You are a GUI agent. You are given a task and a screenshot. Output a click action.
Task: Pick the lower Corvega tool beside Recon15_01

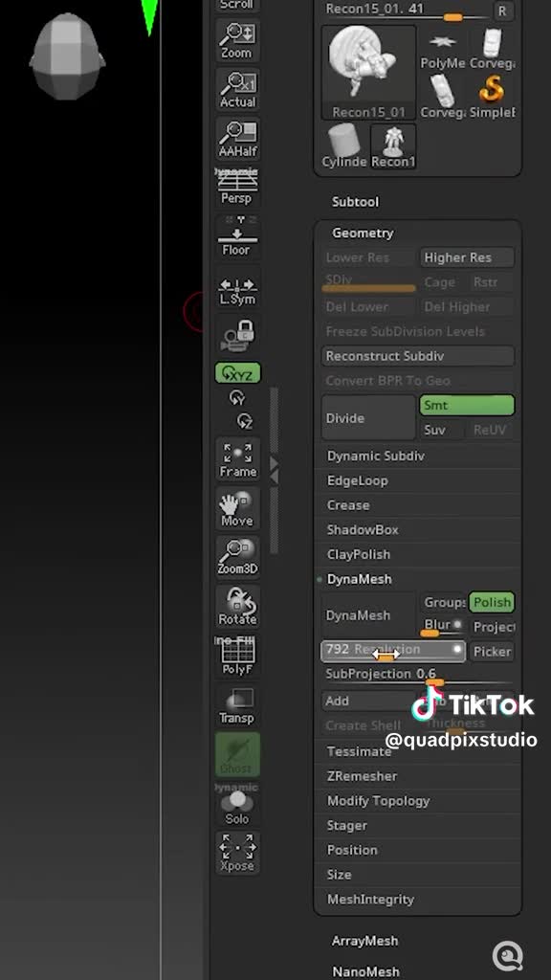coord(442,97)
